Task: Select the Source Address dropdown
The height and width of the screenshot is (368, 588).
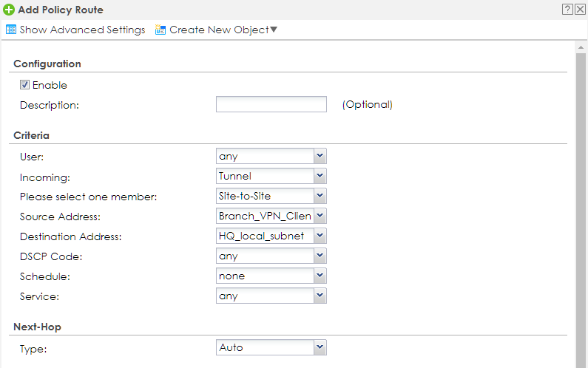Action: pyautogui.click(x=271, y=216)
